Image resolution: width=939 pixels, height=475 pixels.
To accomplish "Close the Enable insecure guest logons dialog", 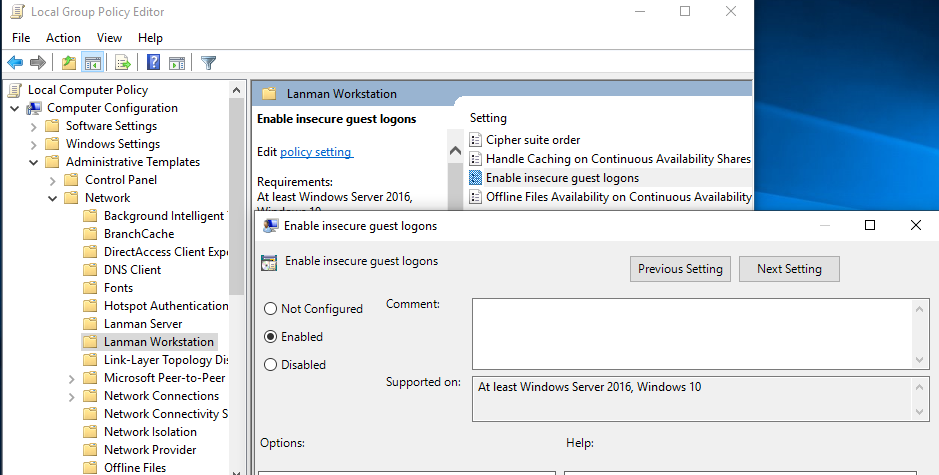I will [x=916, y=225].
